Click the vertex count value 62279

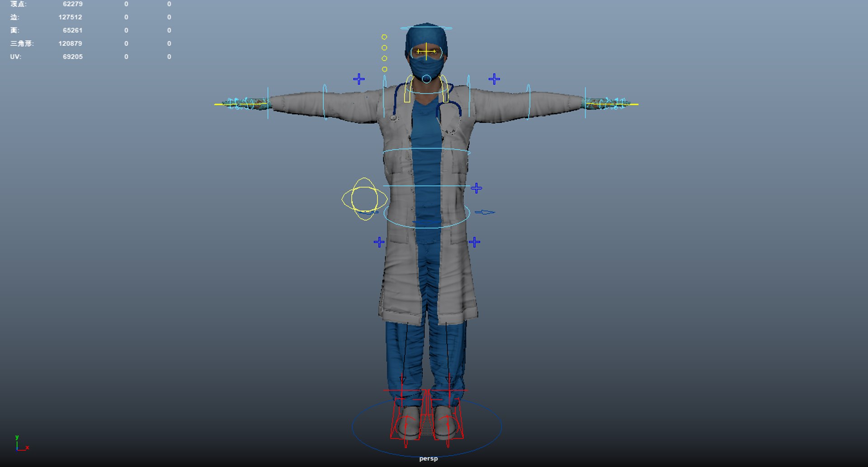[x=73, y=4]
